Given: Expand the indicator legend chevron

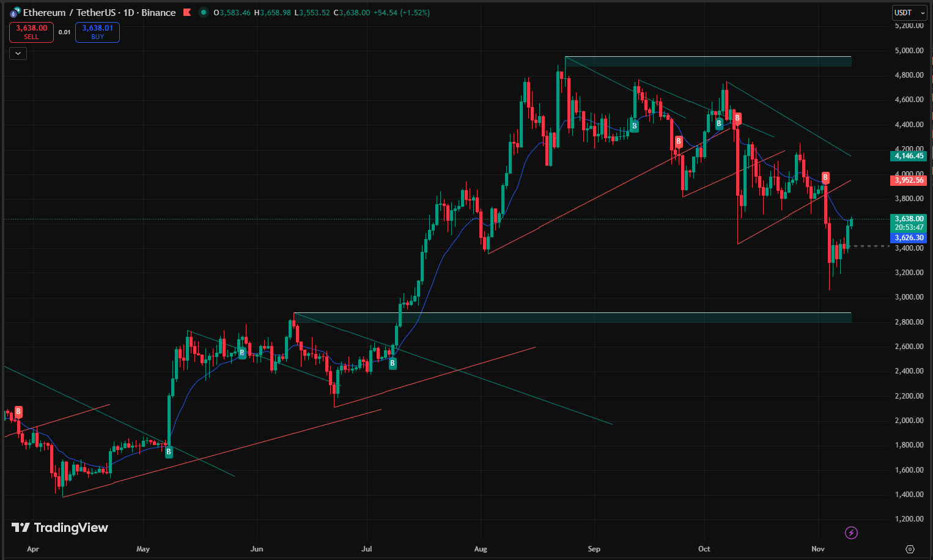Looking at the screenshot, I should click(x=18, y=54).
